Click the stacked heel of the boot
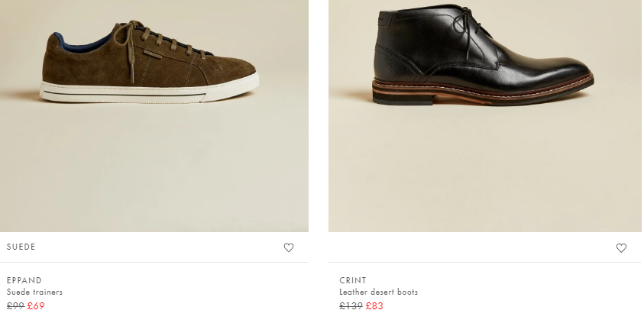The width and height of the screenshot is (644, 323). click(x=390, y=90)
